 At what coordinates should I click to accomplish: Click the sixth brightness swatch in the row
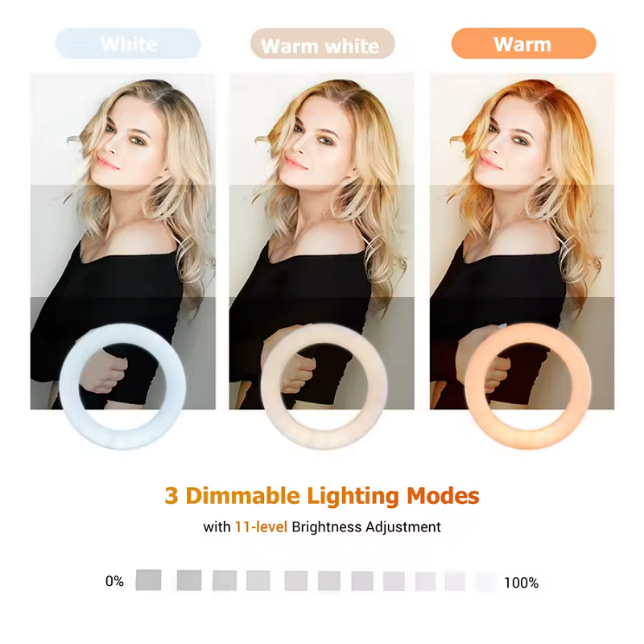(329, 580)
